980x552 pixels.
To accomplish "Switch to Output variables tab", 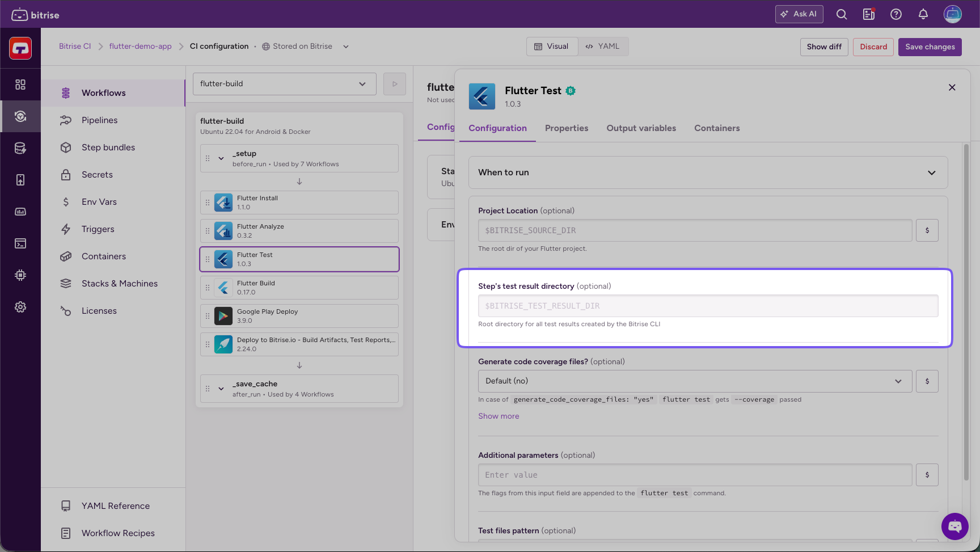I will [641, 128].
